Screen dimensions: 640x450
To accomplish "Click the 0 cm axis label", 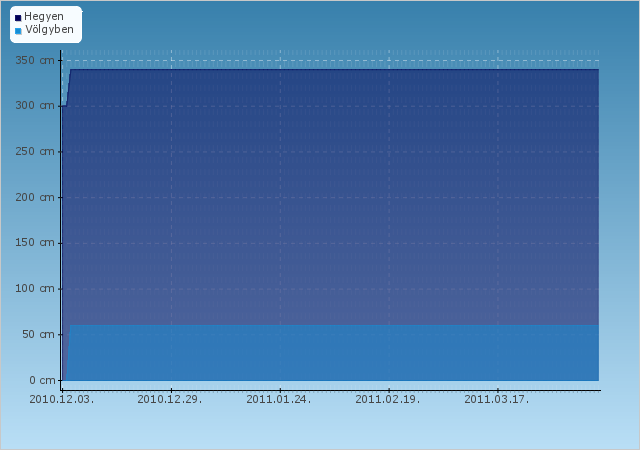I will 42,380.
